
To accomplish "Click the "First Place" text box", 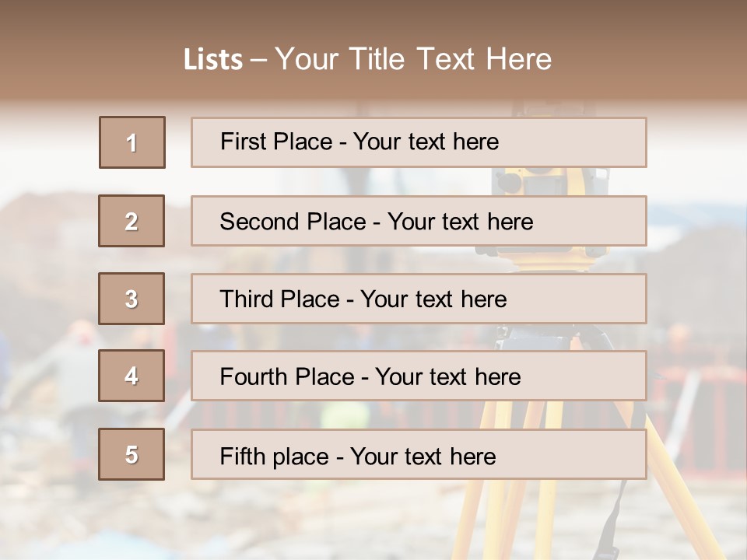I will [419, 142].
